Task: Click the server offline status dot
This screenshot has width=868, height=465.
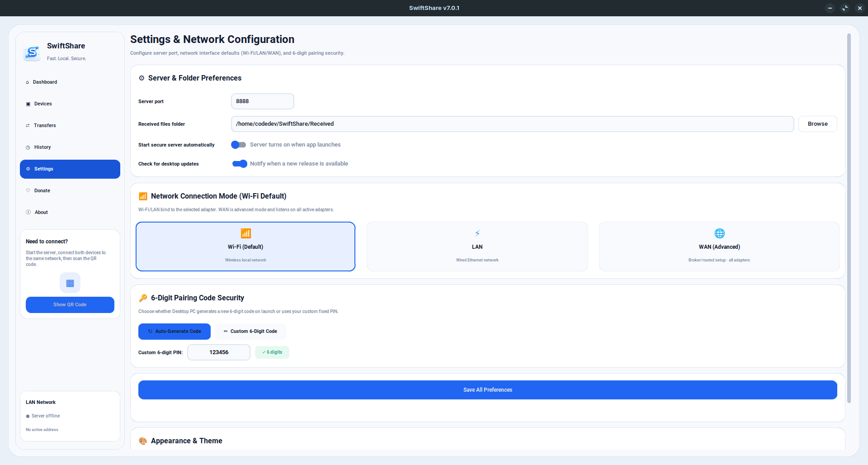Action: coord(28,416)
